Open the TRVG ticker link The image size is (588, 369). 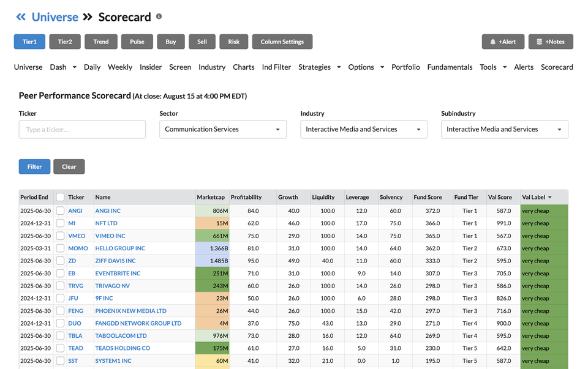click(x=76, y=286)
